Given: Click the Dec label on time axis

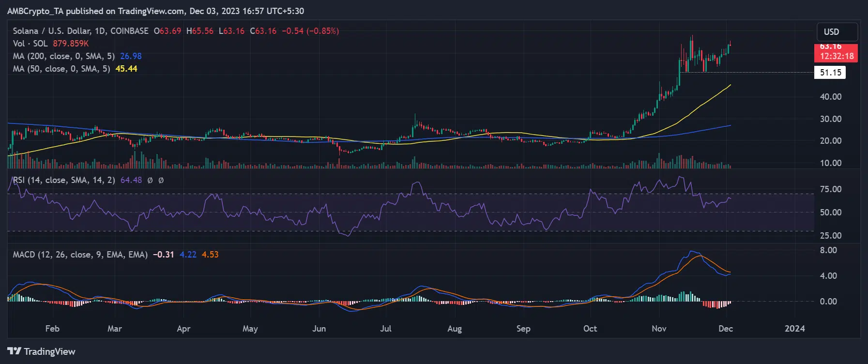Looking at the screenshot, I should [x=726, y=329].
